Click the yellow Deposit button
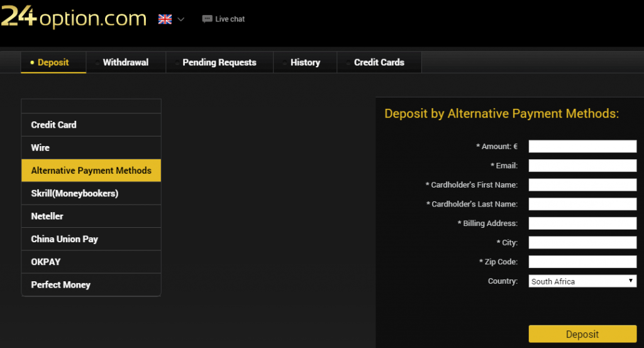Screen dimensions: 644x348 582,334
